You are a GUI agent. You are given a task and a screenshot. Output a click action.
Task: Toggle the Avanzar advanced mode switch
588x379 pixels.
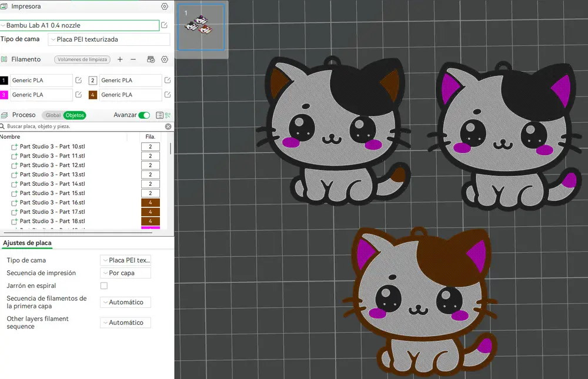click(144, 115)
